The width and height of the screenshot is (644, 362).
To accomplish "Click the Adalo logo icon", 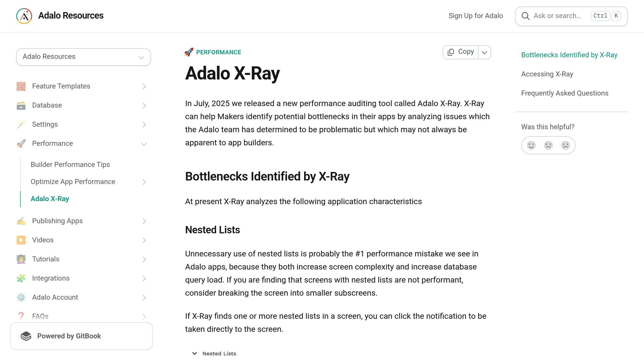I will (24, 16).
